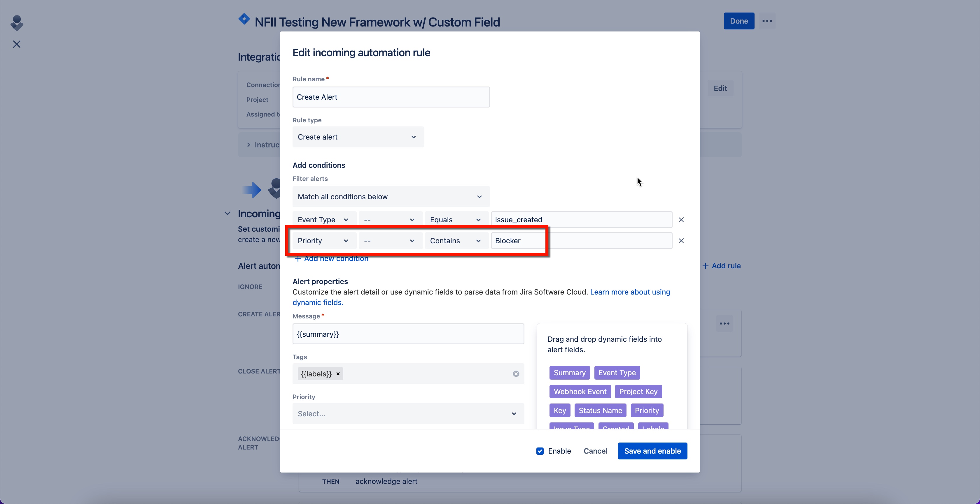980x504 pixels.
Task: Expand the Priority alert property dropdown
Action: [x=408, y=413]
